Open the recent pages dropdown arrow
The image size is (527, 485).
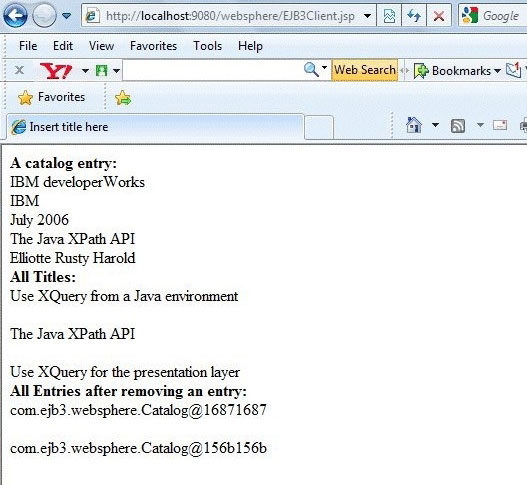pos(67,16)
